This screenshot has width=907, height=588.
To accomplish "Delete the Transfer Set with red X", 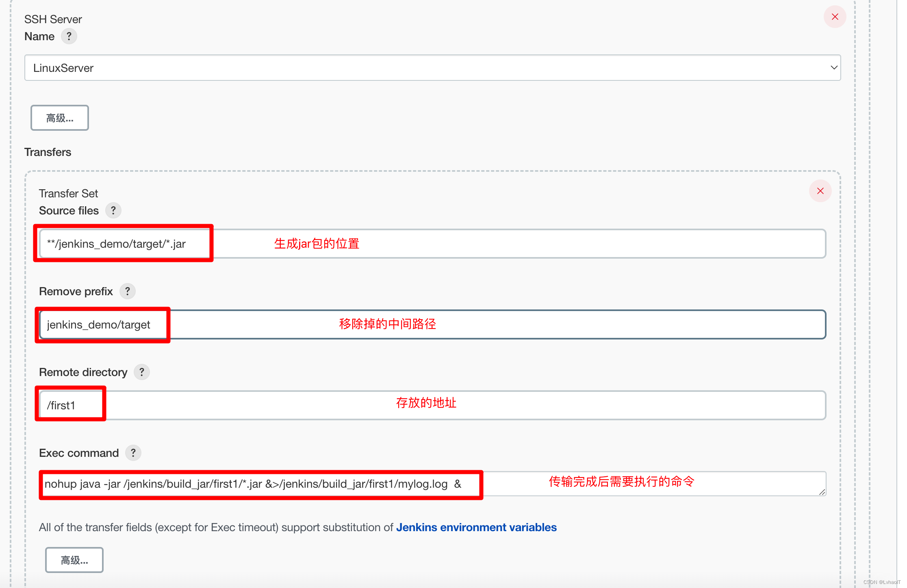I will pyautogui.click(x=820, y=191).
